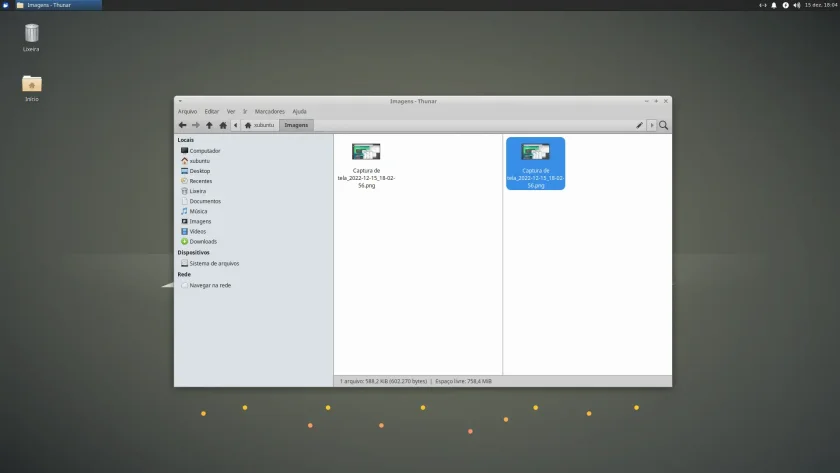Screen dimensions: 840x473
Task: Open notifications bell in the tray
Action: pyautogui.click(x=774, y=5)
